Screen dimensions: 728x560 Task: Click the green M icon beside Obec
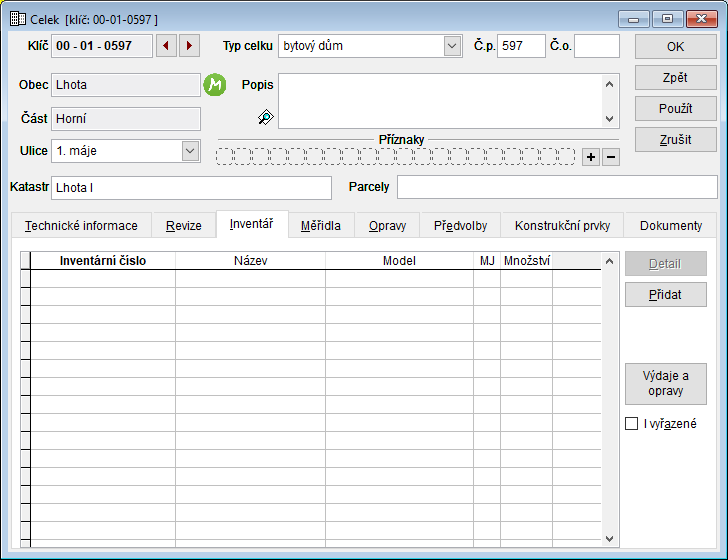[215, 85]
